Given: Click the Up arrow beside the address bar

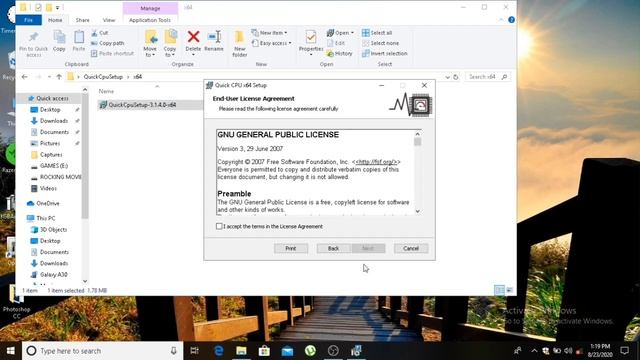Looking at the screenshot, I should click(59, 77).
